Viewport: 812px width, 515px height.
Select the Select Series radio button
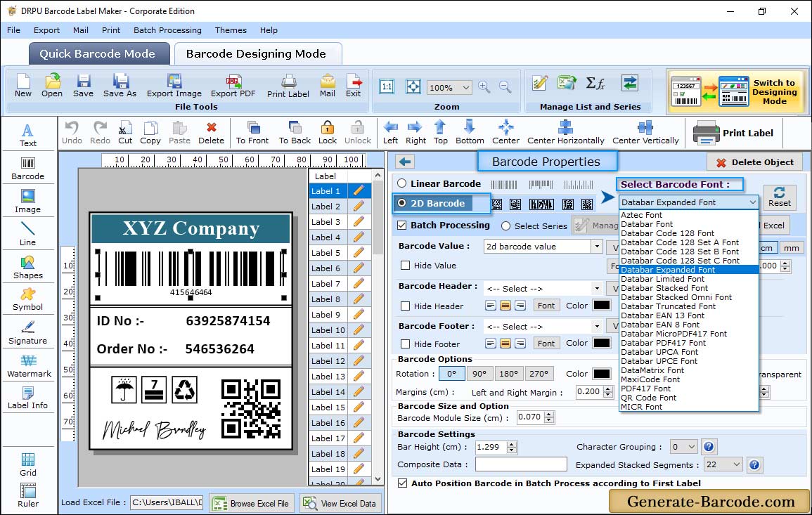[x=506, y=226]
